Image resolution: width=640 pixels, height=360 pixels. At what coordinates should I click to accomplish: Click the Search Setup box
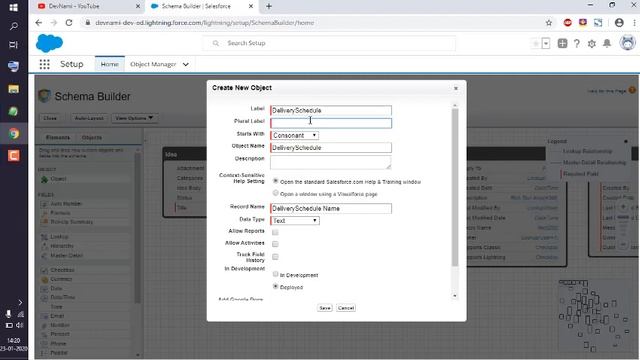[x=329, y=43]
